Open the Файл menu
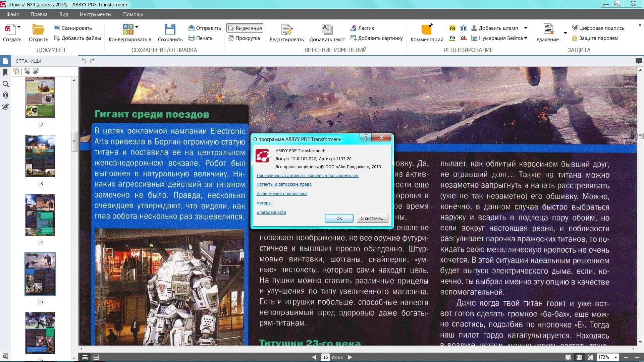This screenshot has height=362, width=644. pos(13,14)
